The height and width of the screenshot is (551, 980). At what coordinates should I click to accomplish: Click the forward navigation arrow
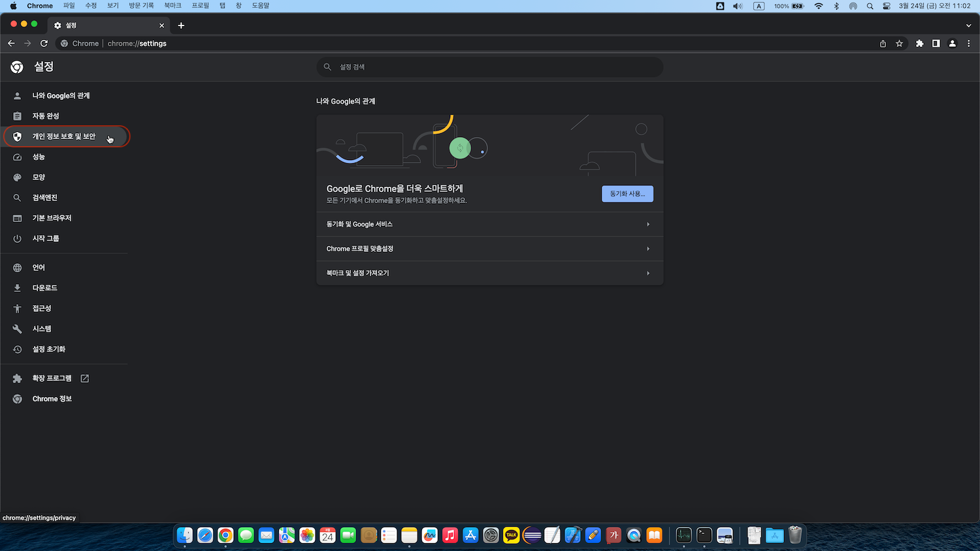[27, 44]
